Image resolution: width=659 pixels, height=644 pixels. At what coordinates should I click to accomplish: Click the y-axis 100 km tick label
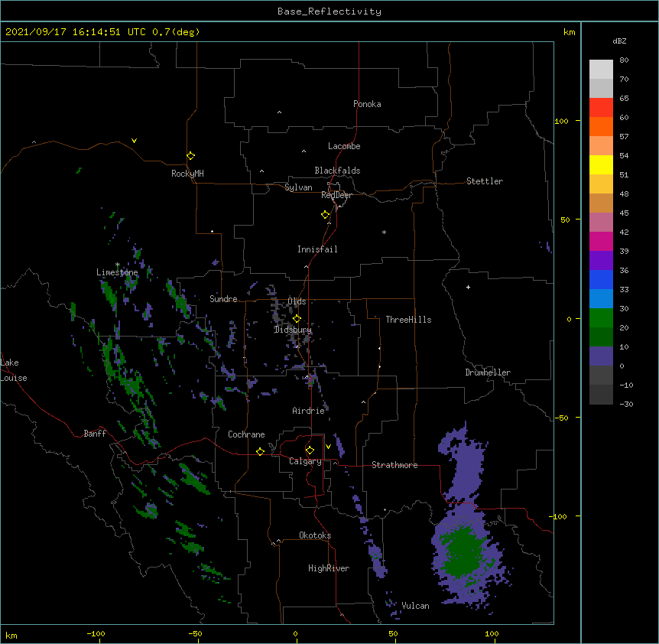[561, 121]
